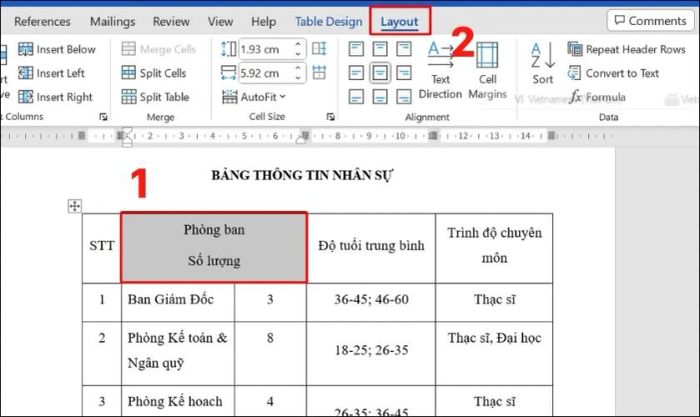
Task: Open Cell Margins dialog
Action: (x=488, y=71)
